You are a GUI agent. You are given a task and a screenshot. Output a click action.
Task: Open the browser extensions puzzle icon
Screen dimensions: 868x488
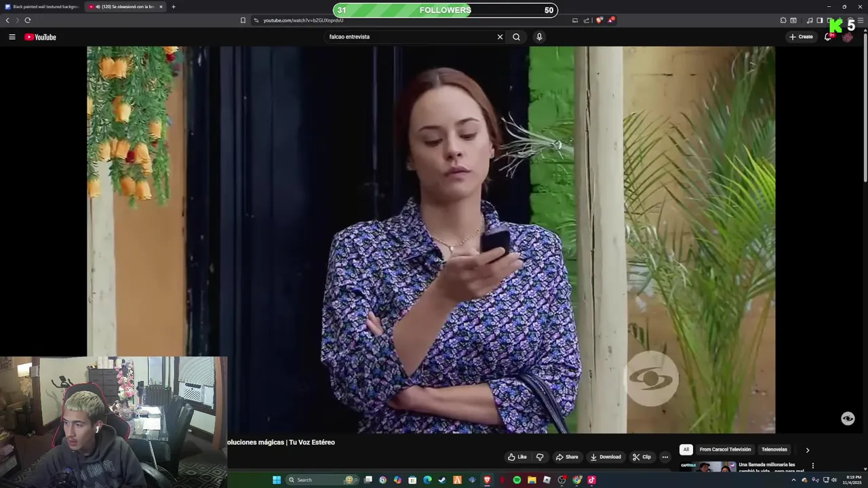tap(783, 20)
